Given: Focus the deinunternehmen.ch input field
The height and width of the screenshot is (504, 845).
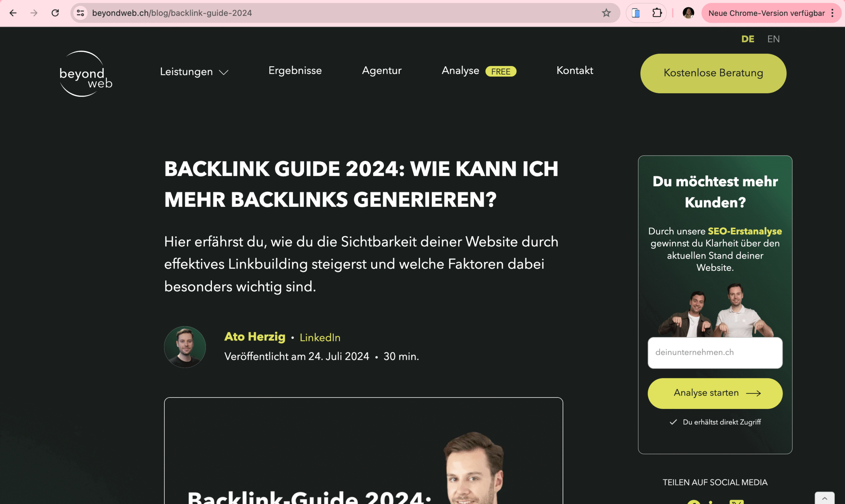Looking at the screenshot, I should pyautogui.click(x=715, y=353).
